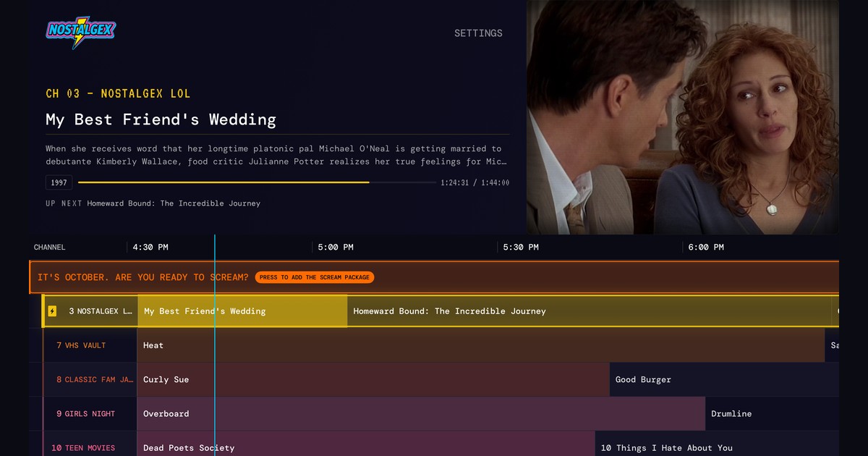The width and height of the screenshot is (868, 456).
Task: Select Curly Sue program block
Action: [x=373, y=379]
